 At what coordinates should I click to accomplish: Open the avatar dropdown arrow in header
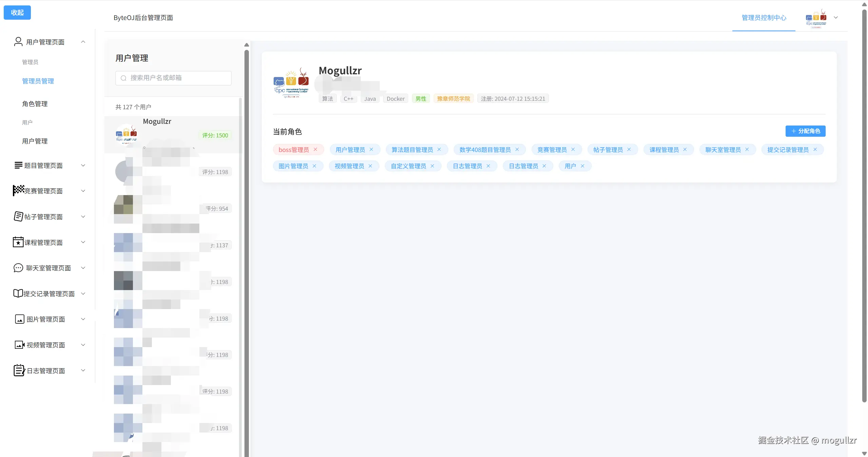836,18
